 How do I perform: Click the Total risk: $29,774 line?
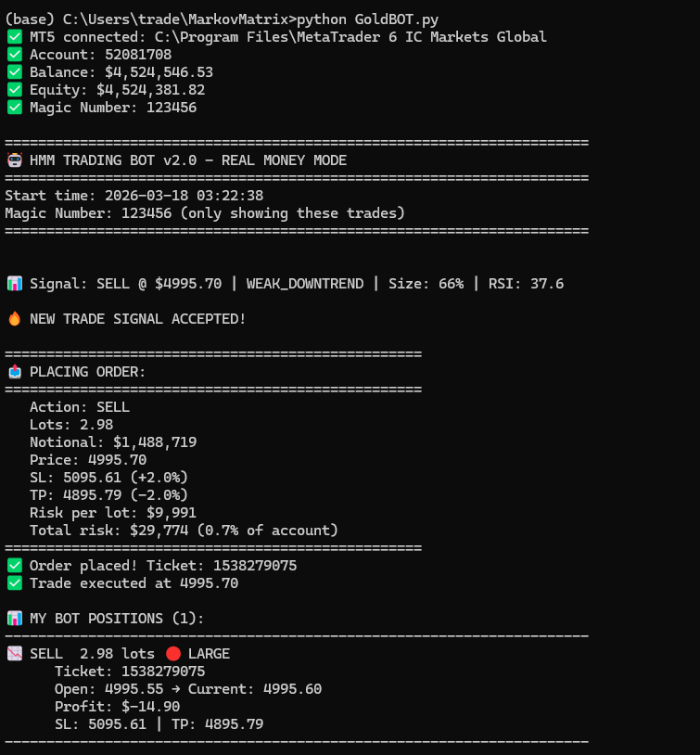(184, 531)
